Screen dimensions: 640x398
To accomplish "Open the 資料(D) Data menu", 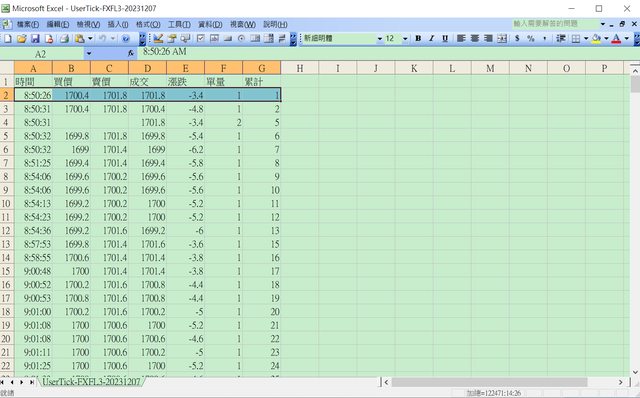I will (210, 24).
